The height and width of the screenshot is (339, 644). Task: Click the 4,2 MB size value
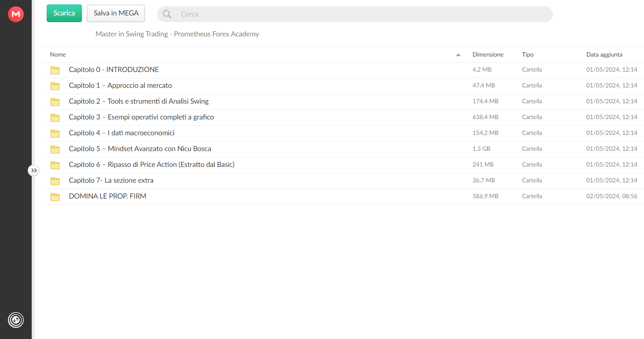tap(482, 70)
